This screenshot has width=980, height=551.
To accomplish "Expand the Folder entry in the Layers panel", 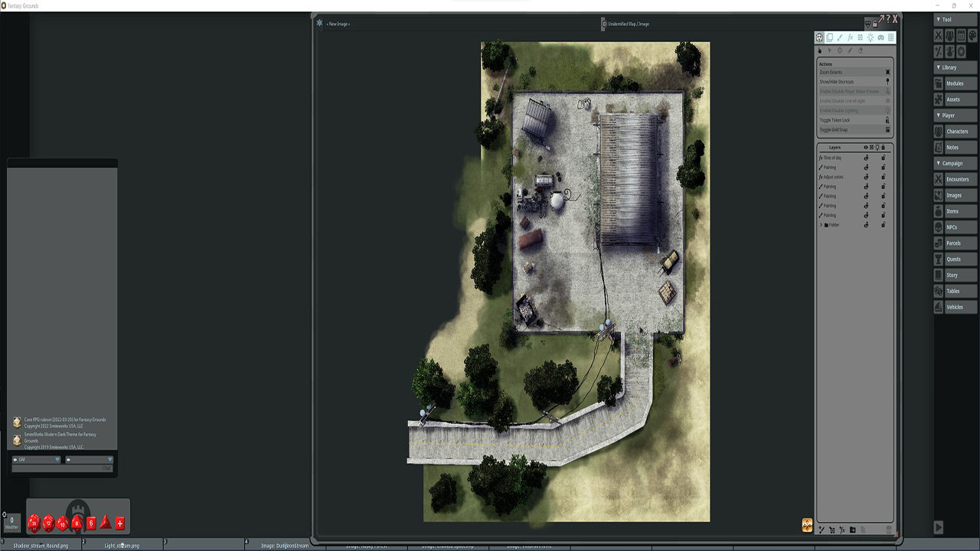I will pyautogui.click(x=822, y=223).
